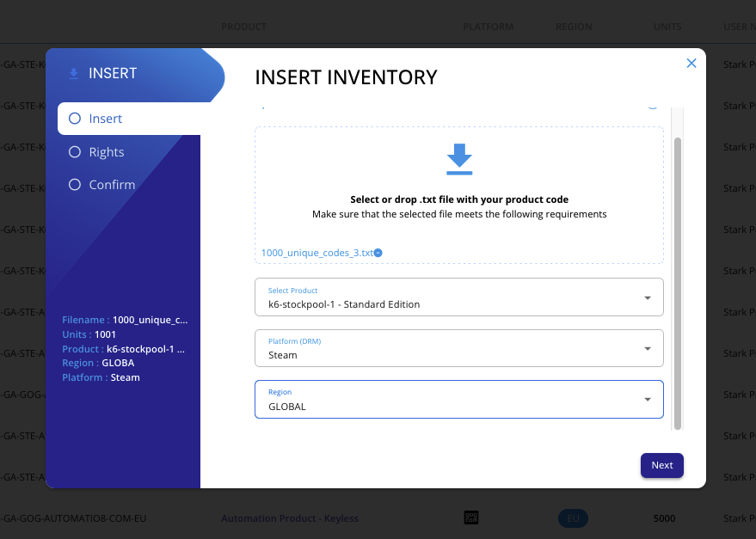
Task: Click the PRODUCT column header in background
Action: pyautogui.click(x=244, y=27)
